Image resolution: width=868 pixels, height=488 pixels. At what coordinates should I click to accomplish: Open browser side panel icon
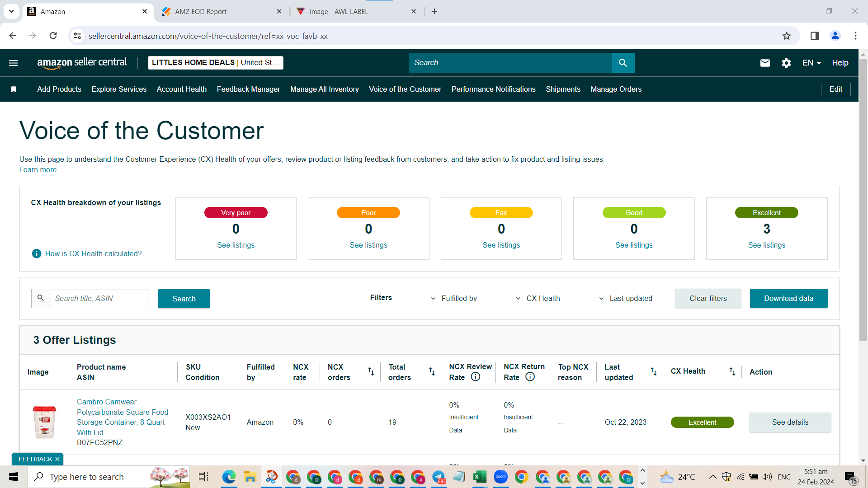click(815, 36)
